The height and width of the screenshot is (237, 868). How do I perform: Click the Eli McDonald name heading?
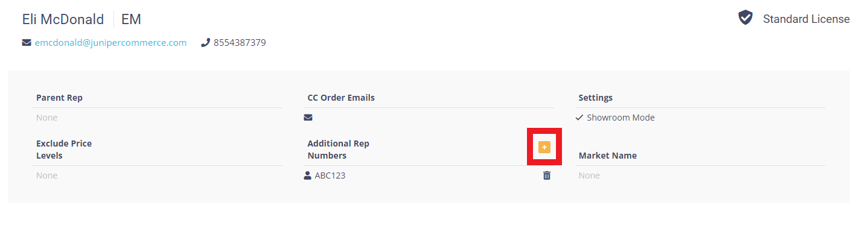click(63, 19)
